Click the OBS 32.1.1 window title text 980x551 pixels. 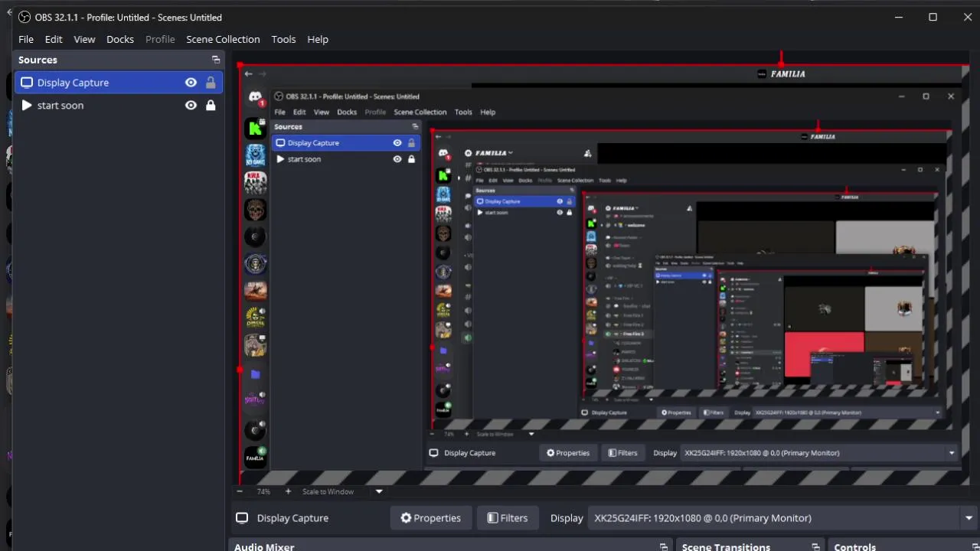[x=129, y=17]
